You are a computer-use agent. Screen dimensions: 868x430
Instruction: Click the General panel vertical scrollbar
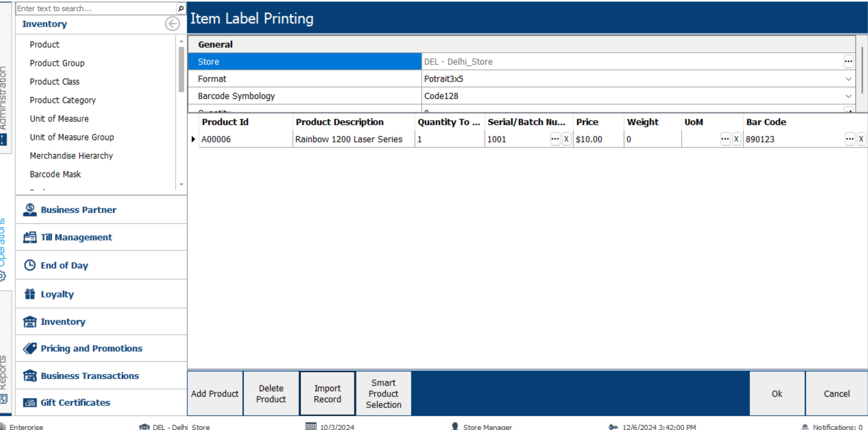(x=862, y=70)
